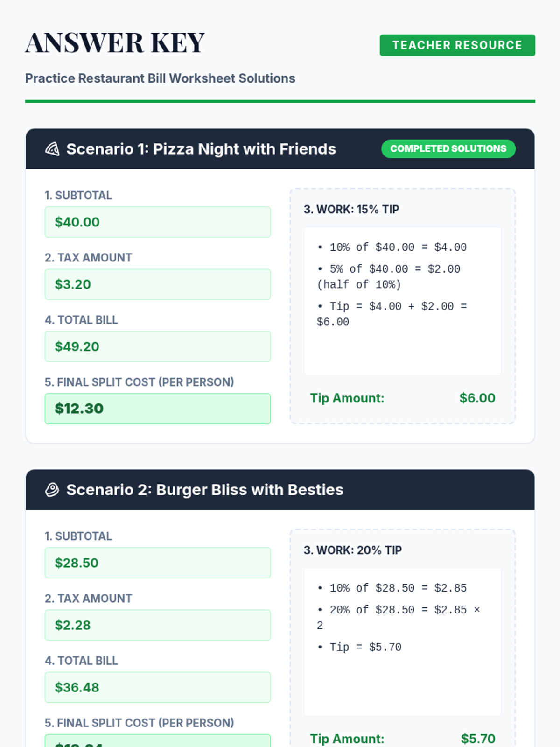Click the $49.20 total bill field
The image size is (560, 747).
point(157,346)
